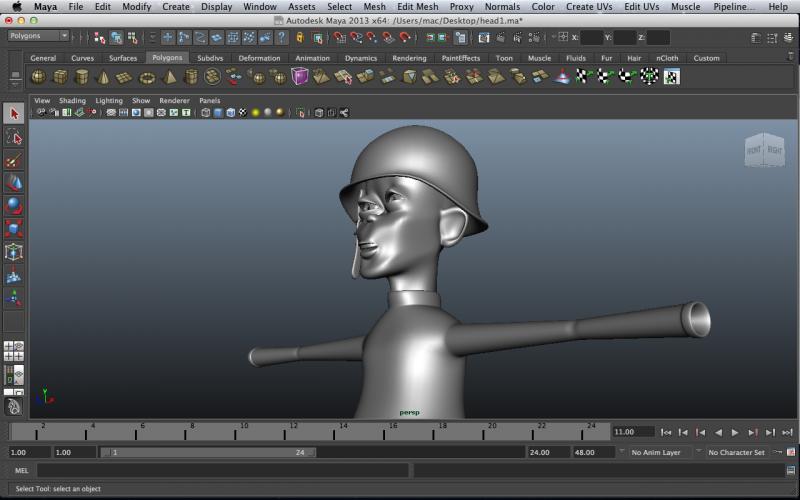
Task: Click the purple cube shelf icon
Action: [300, 77]
